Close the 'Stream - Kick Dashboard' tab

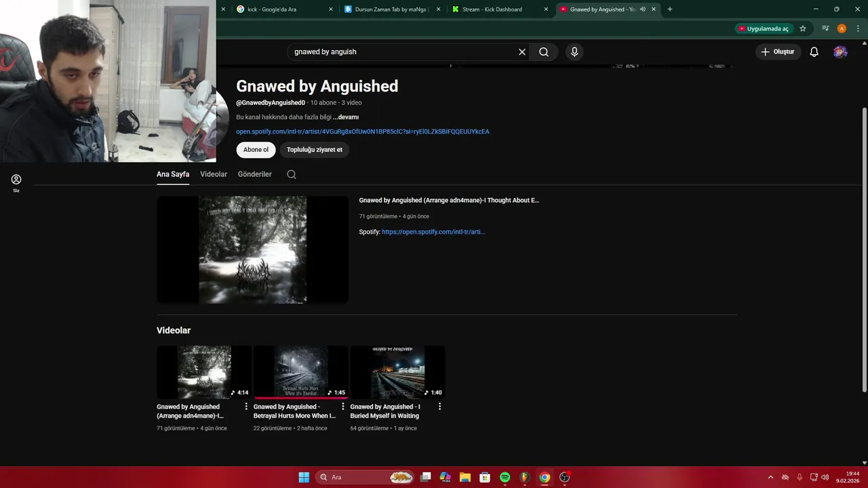click(x=546, y=9)
